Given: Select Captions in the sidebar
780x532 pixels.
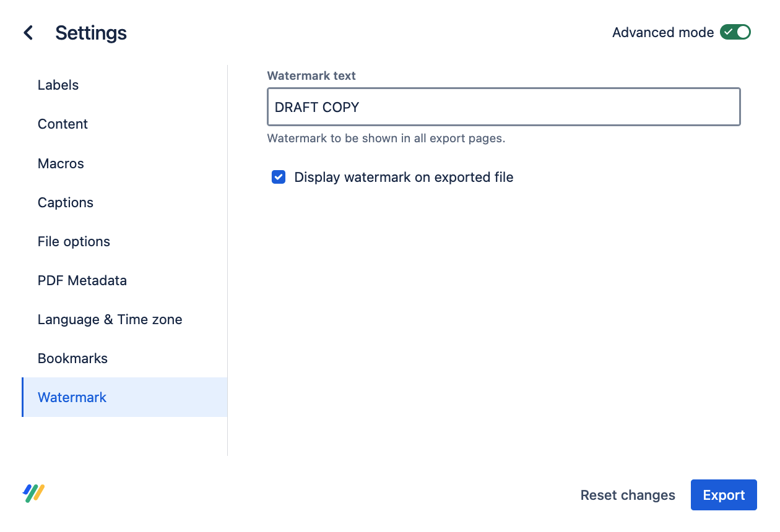Looking at the screenshot, I should click(x=66, y=203).
